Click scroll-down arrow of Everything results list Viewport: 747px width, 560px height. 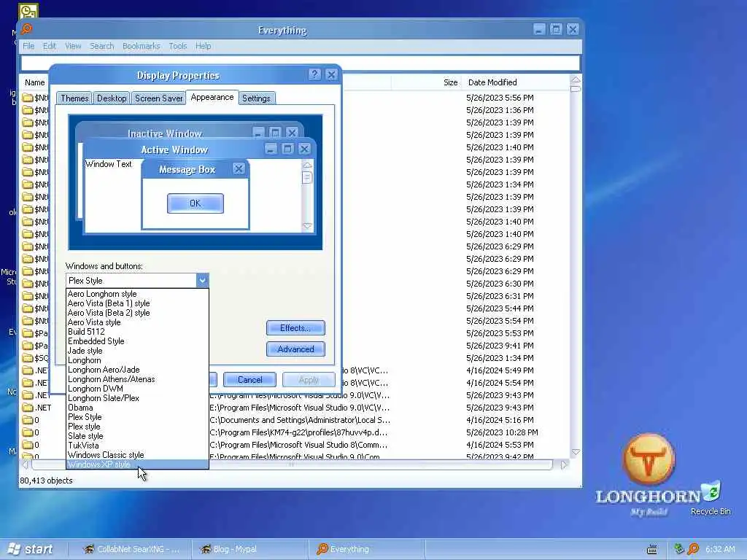(576, 452)
